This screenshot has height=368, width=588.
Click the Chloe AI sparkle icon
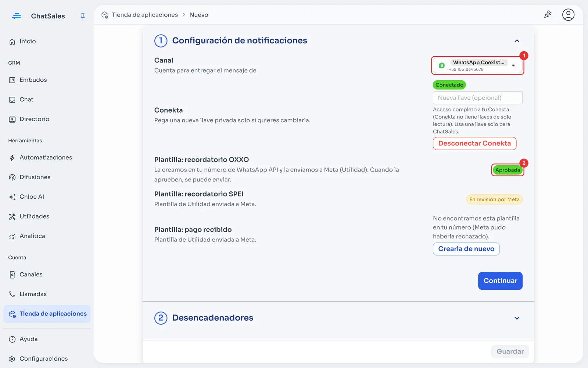pos(12,197)
